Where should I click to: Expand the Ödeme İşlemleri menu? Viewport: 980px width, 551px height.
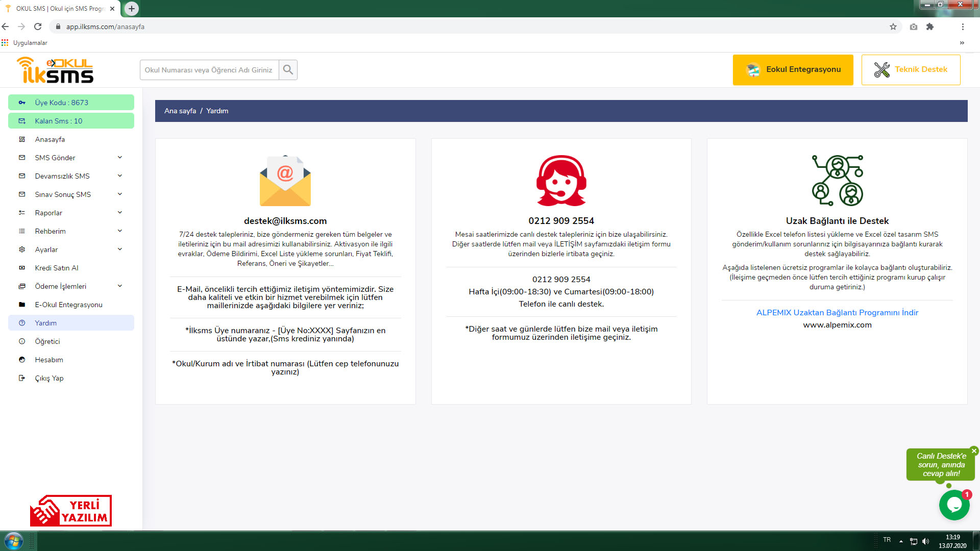pos(120,286)
